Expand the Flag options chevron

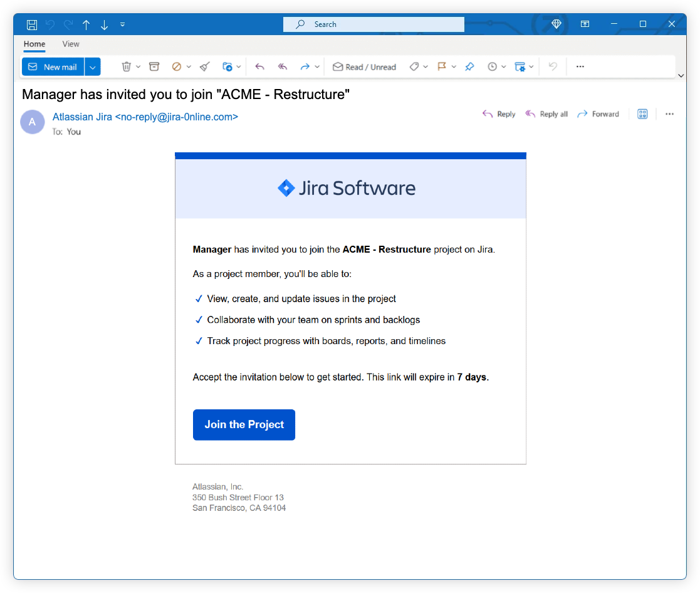pyautogui.click(x=454, y=67)
